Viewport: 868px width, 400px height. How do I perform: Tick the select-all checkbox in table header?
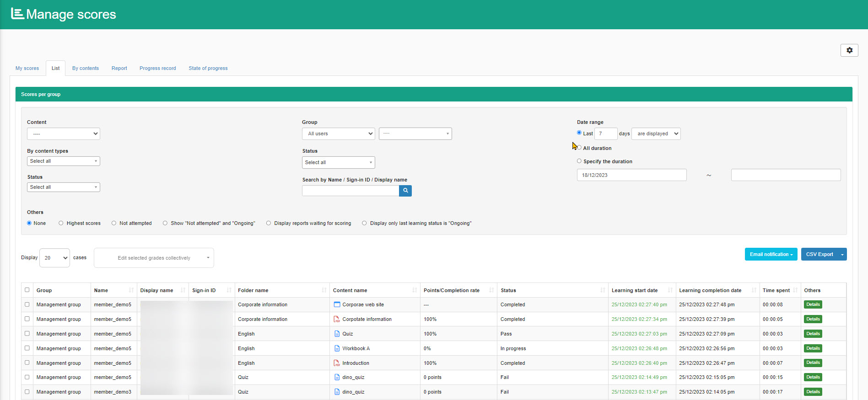27,290
